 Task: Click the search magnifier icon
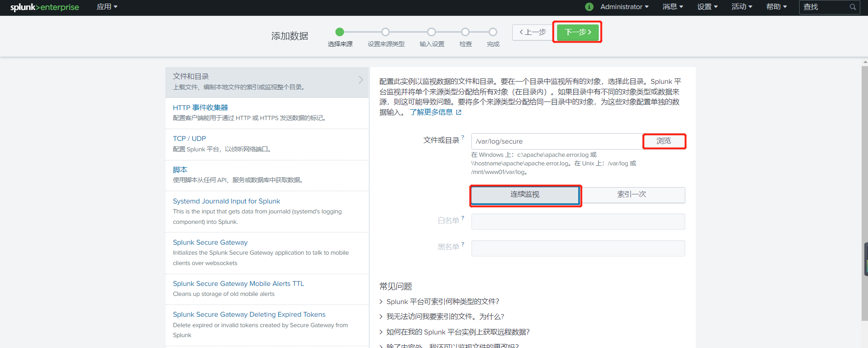853,7
